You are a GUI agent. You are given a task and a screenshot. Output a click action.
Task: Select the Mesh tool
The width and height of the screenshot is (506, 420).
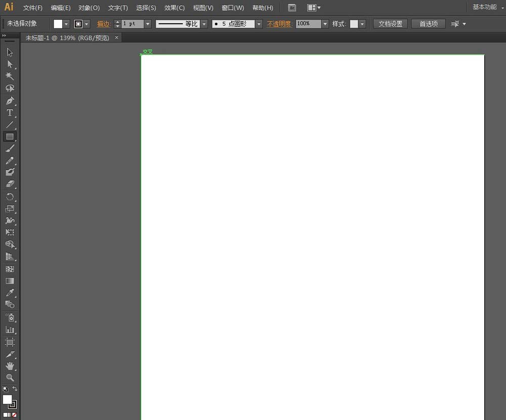pyautogui.click(x=10, y=269)
